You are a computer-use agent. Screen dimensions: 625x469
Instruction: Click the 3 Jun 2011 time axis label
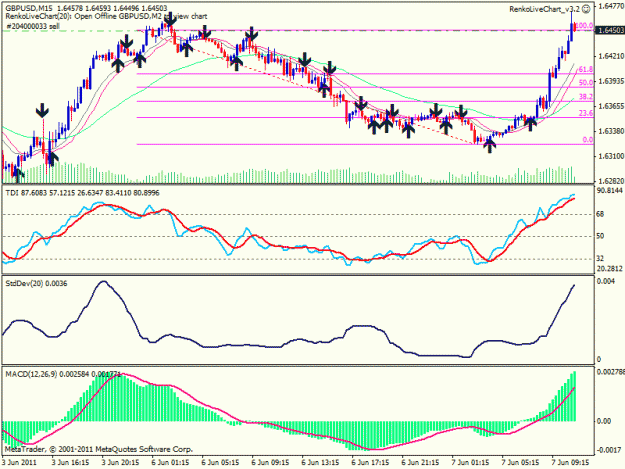(x=19, y=462)
